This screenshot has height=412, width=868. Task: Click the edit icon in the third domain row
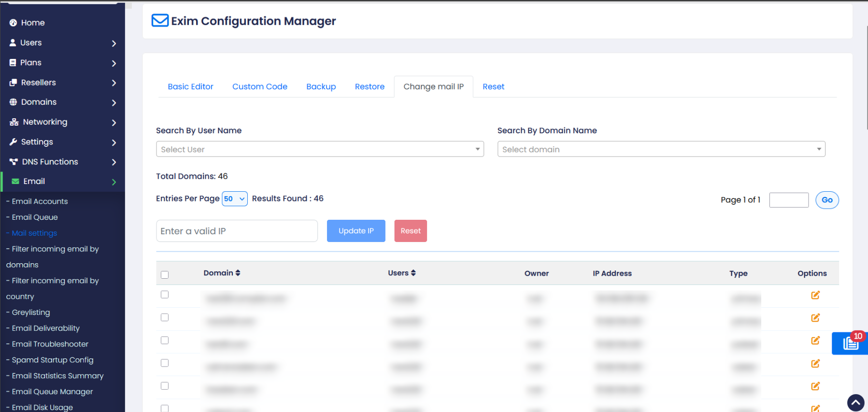tap(815, 341)
